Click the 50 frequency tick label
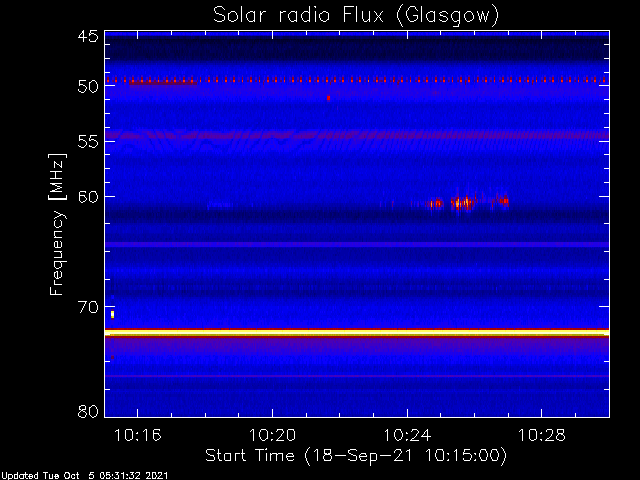The width and height of the screenshot is (640, 480). point(88,86)
